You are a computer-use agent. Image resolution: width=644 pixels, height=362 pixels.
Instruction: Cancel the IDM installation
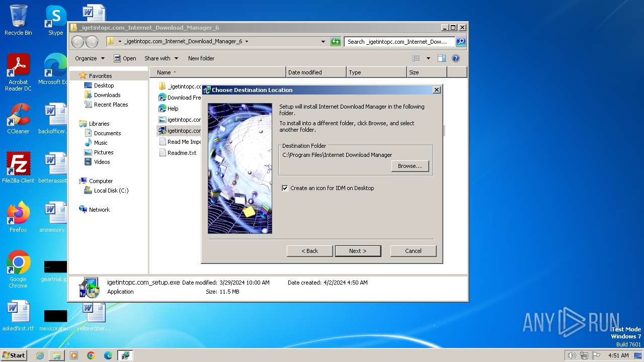pos(413,251)
